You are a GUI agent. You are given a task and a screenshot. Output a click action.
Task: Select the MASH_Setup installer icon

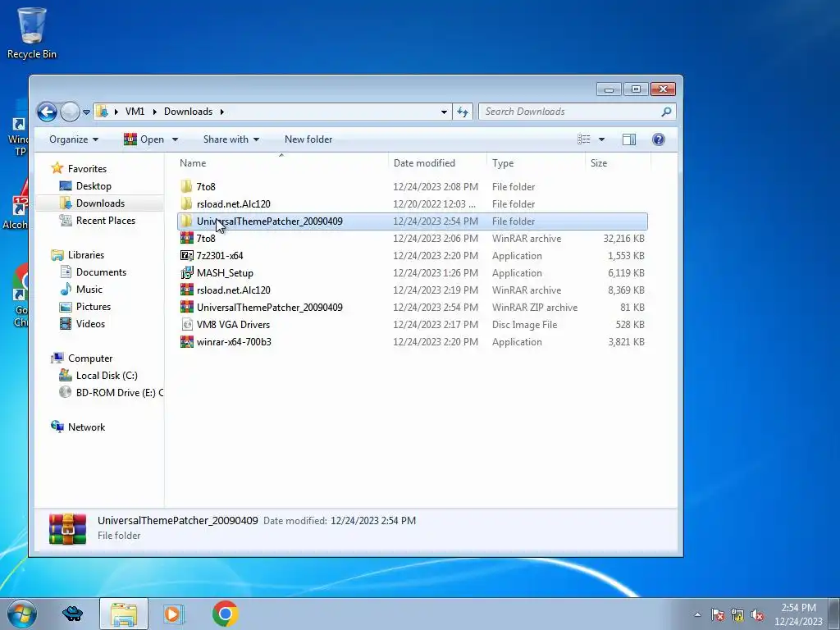[x=186, y=272]
